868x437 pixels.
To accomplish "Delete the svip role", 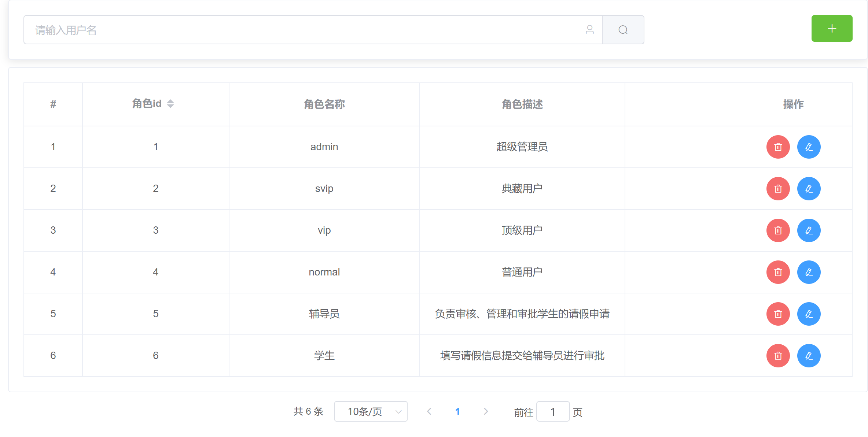I will pyautogui.click(x=778, y=189).
